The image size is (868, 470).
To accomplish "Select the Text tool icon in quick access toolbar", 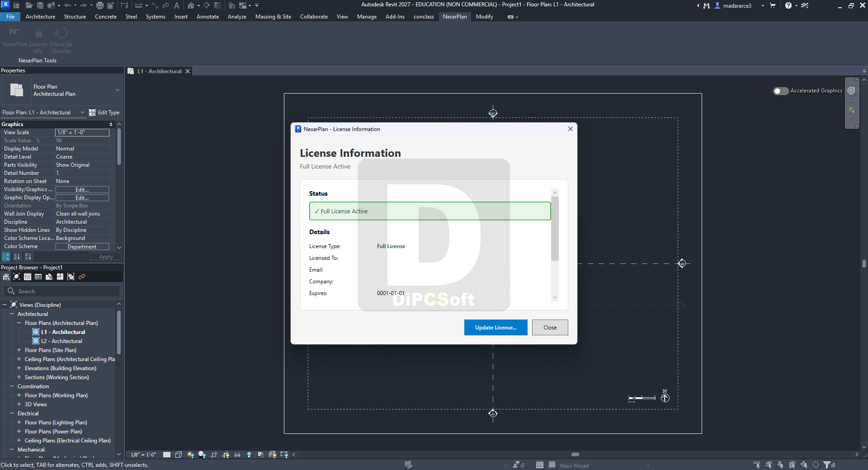I will [x=176, y=5].
